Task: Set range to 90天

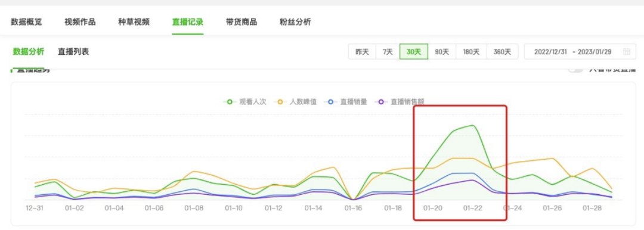Action: tap(442, 52)
